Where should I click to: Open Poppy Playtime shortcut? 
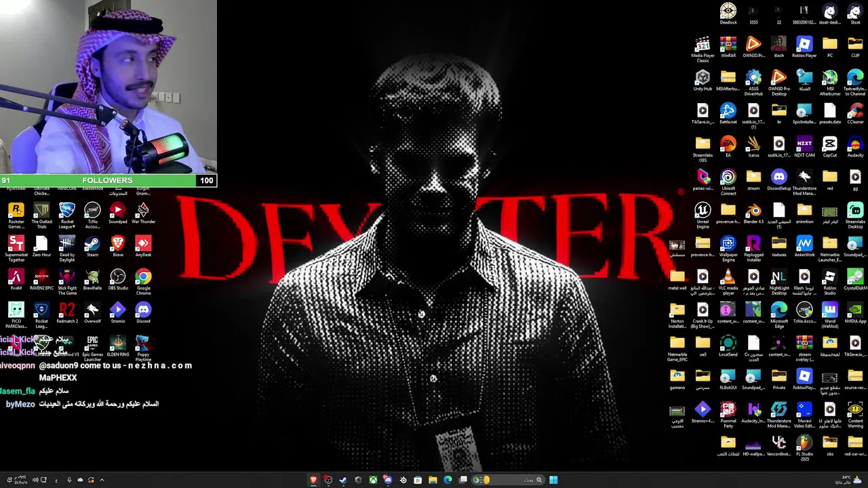(143, 348)
